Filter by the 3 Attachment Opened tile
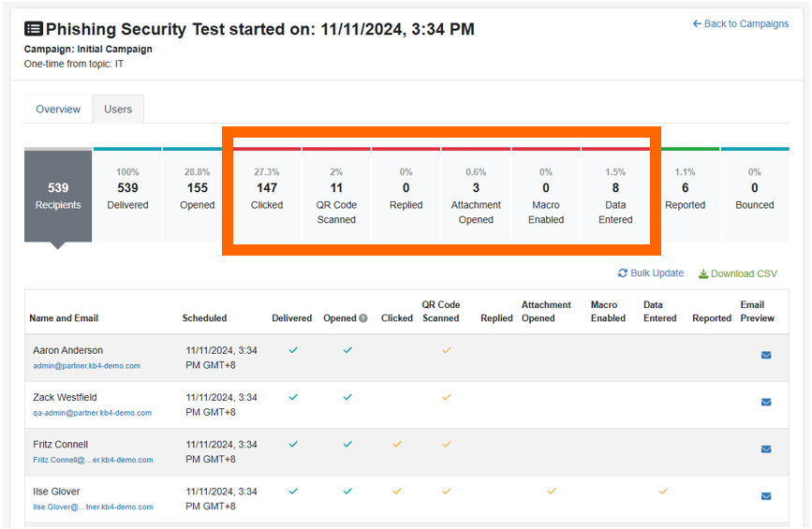 point(476,195)
